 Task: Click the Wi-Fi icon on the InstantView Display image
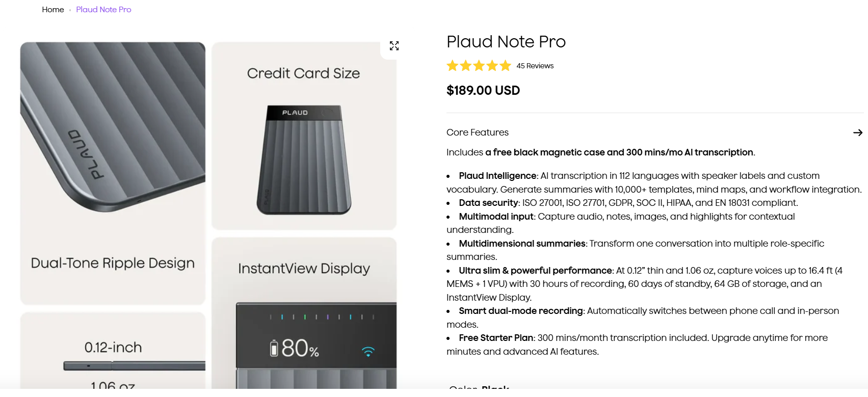tap(369, 350)
